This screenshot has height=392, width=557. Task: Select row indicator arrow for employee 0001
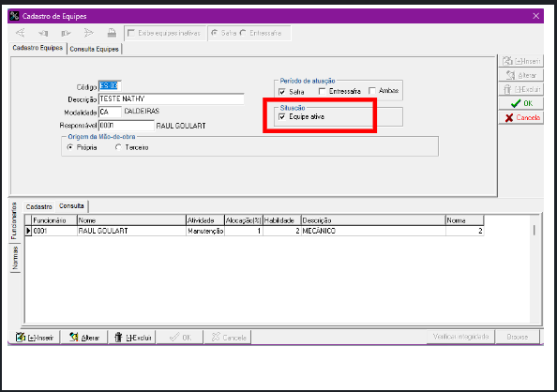click(28, 231)
